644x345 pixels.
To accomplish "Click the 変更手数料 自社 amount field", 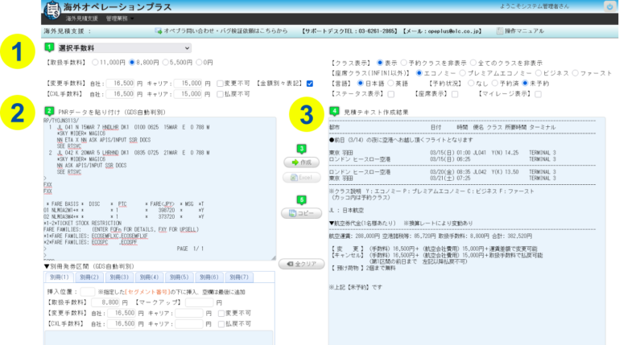I will 123,82.
